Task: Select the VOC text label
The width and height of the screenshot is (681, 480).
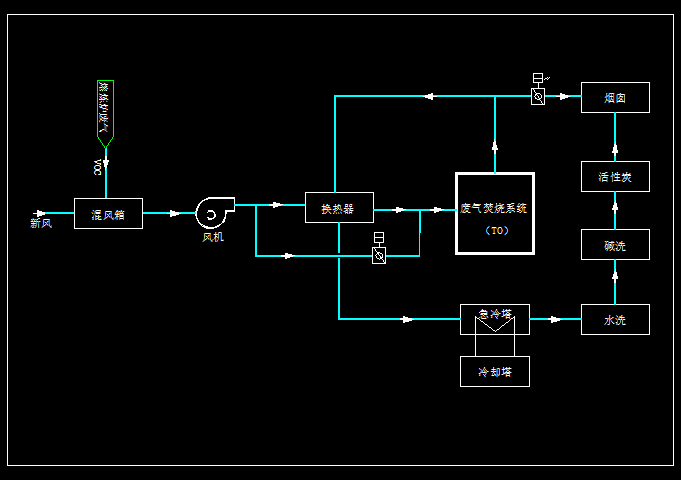Action: [x=98, y=166]
